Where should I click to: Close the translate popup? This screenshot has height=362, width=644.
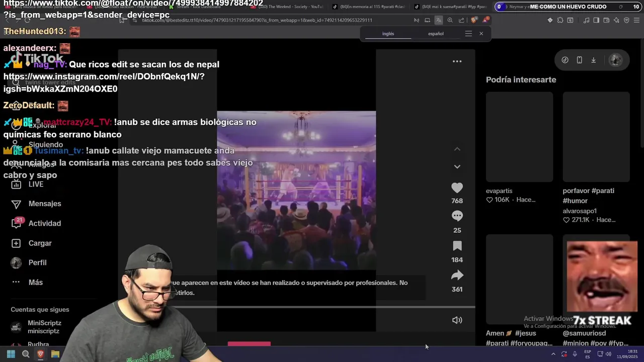(x=481, y=34)
